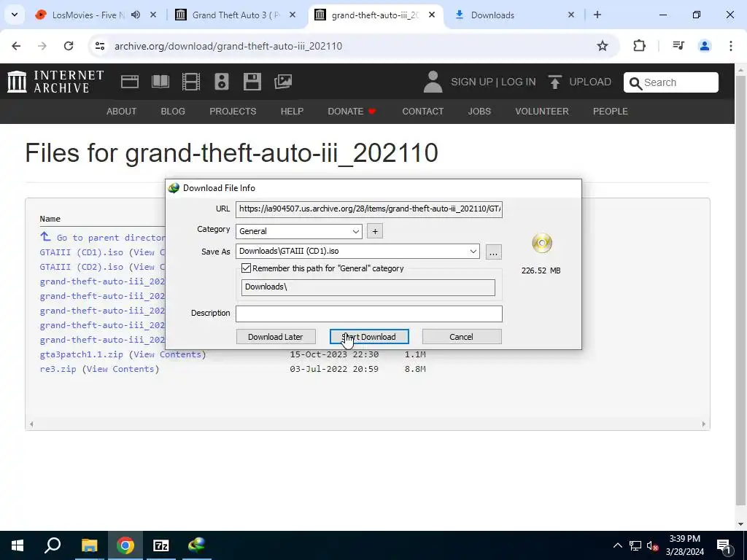This screenshot has height=560, width=747.
Task: Reload the page
Action: (69, 46)
